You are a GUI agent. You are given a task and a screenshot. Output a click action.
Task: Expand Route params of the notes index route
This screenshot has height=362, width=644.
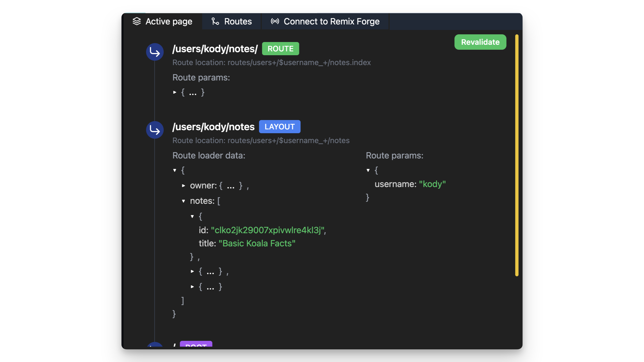(x=175, y=92)
